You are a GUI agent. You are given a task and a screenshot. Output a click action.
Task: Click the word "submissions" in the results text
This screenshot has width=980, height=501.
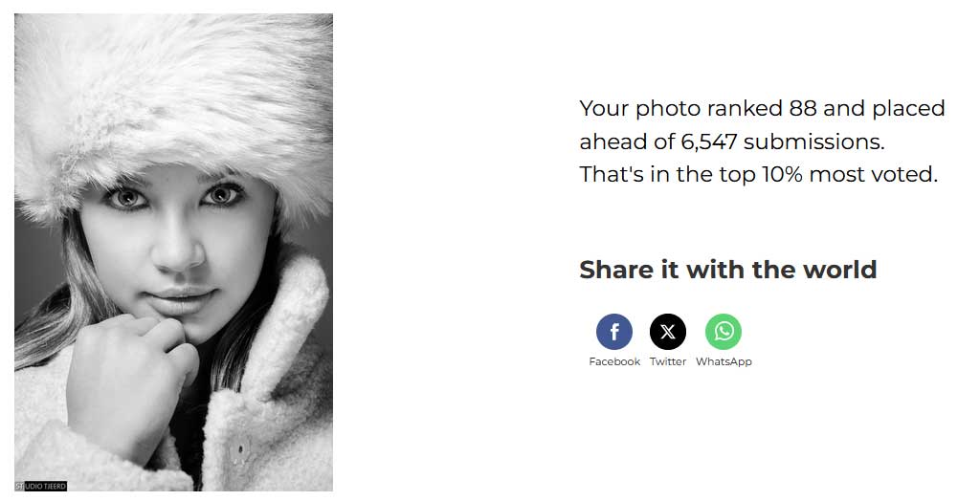(x=813, y=142)
